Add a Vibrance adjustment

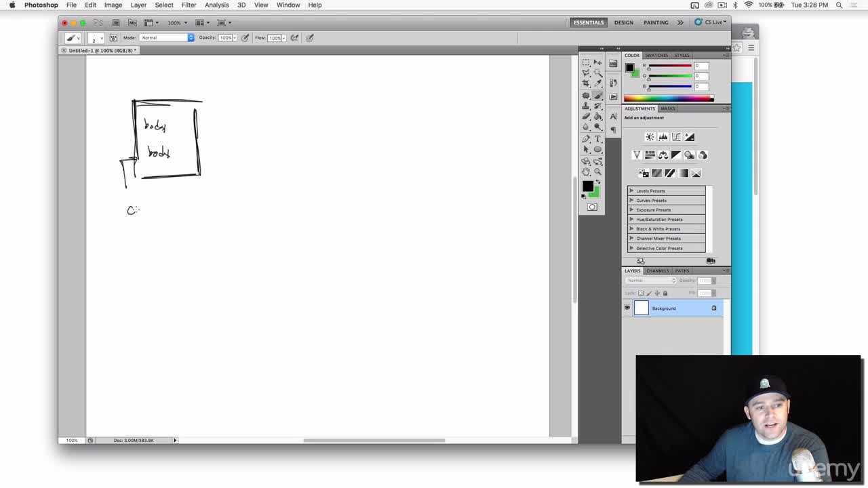tap(637, 155)
